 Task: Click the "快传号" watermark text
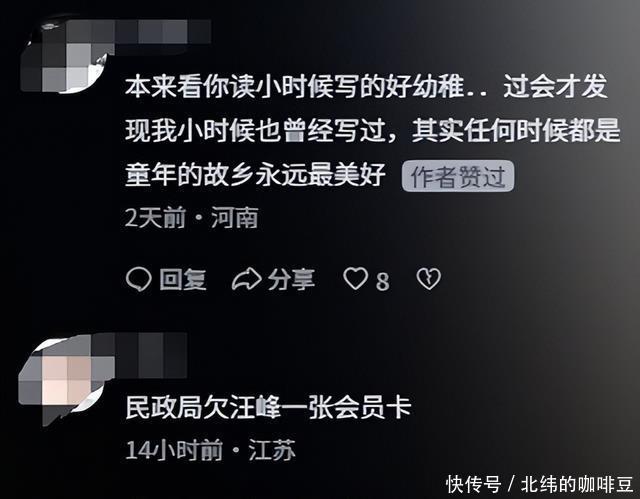click(473, 484)
